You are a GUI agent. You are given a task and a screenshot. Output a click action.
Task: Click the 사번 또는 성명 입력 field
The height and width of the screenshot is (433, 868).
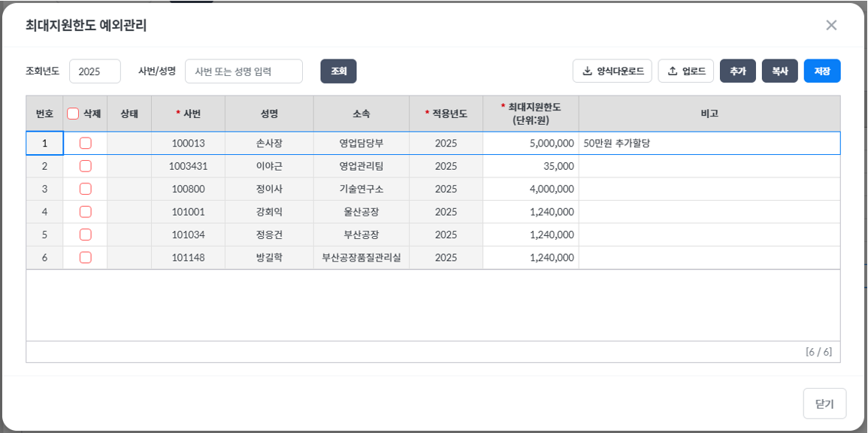point(243,71)
